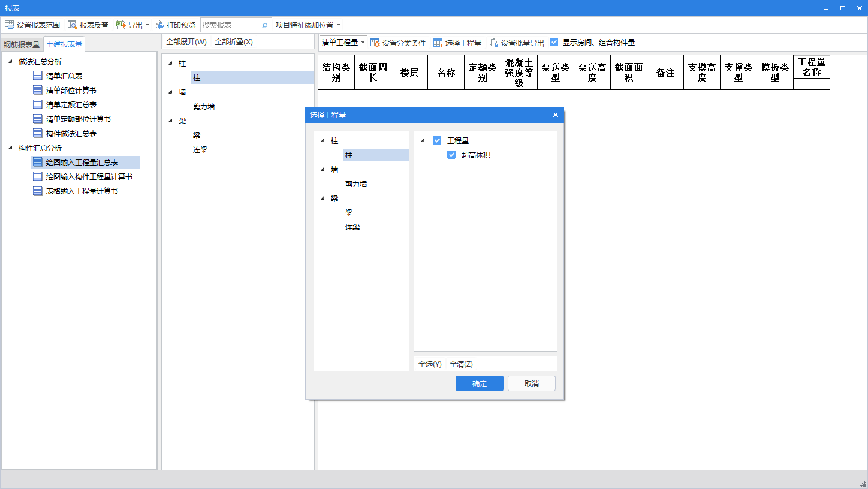Screen dimensions: 868x489
Task: Click the 设置报表范围 toolbar icon
Action: pos(10,25)
